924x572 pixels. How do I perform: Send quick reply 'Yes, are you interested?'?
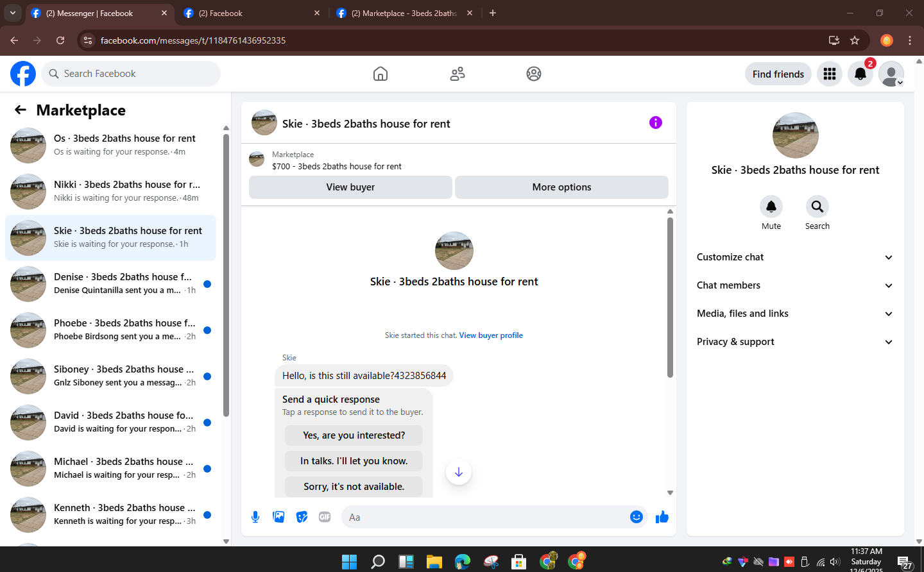354,435
